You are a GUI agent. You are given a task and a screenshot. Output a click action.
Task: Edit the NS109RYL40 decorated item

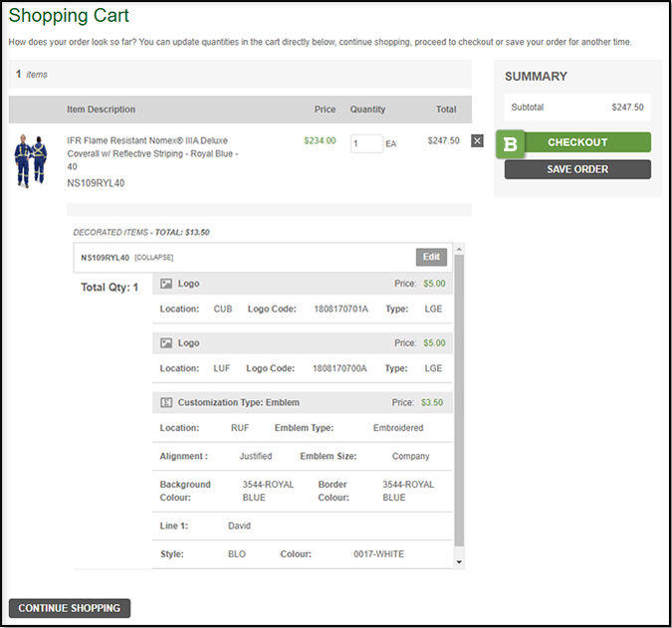[431, 257]
